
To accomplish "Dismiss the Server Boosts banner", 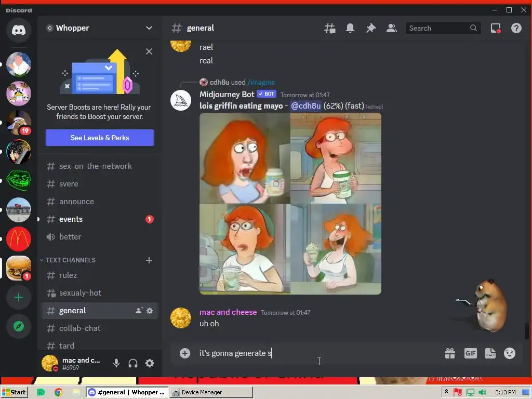I will pyautogui.click(x=149, y=51).
